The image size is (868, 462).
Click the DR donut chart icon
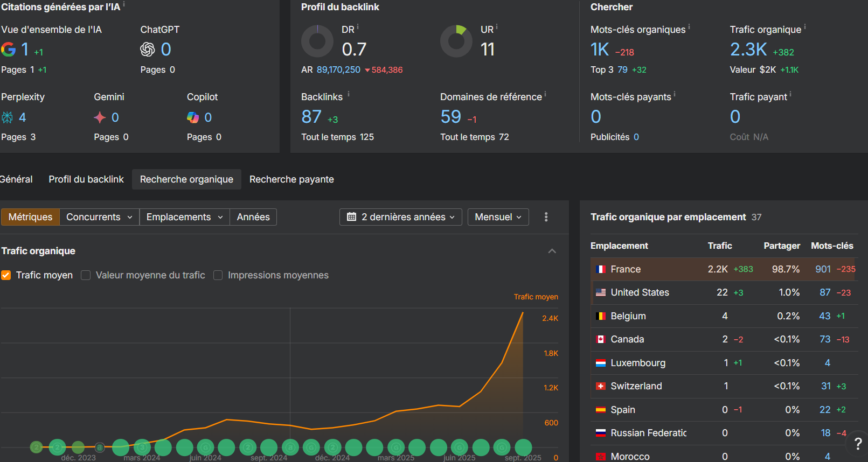(317, 41)
